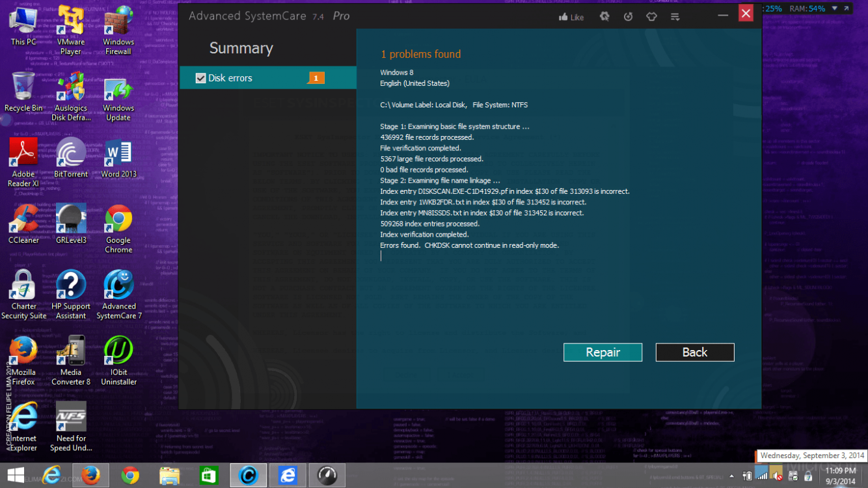Click the battery power tray icon
The height and width of the screenshot is (488, 868).
tap(747, 476)
